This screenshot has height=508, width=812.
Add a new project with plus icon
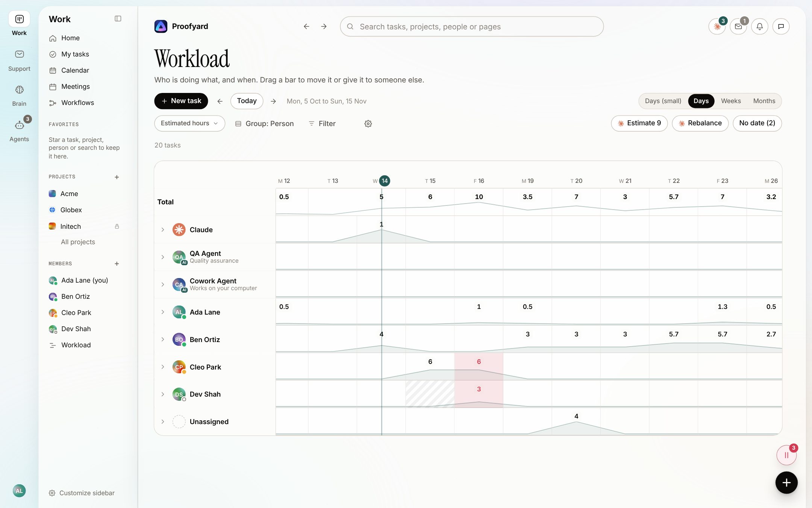[x=117, y=177]
